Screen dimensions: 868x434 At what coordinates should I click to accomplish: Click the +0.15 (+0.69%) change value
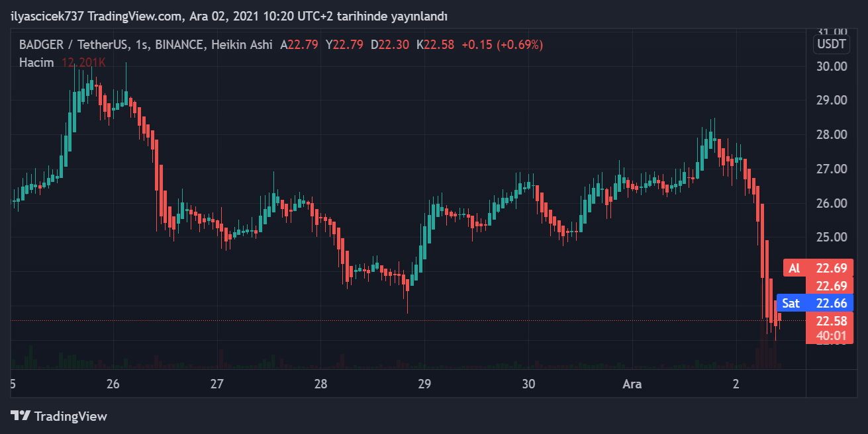click(x=502, y=45)
